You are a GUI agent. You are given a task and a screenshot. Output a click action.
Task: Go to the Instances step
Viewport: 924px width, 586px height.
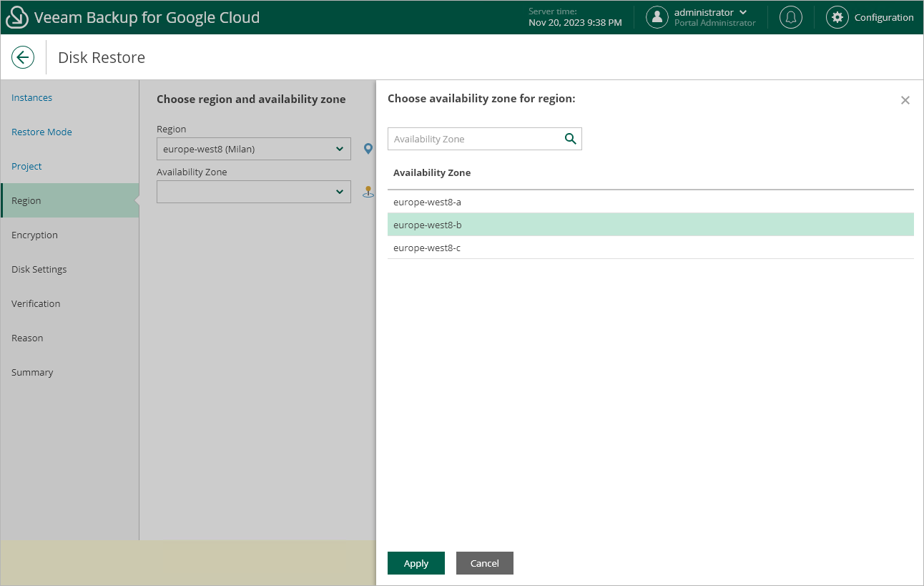pyautogui.click(x=31, y=97)
